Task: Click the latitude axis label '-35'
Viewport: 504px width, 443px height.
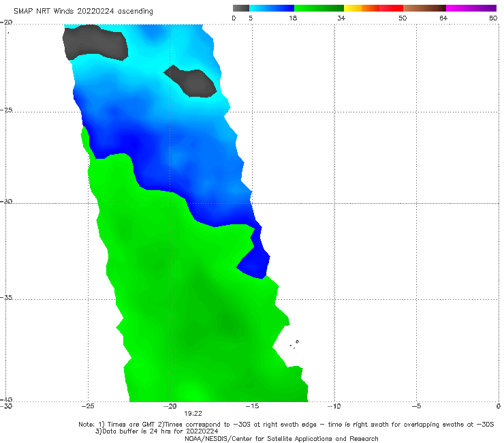Action: [6, 297]
